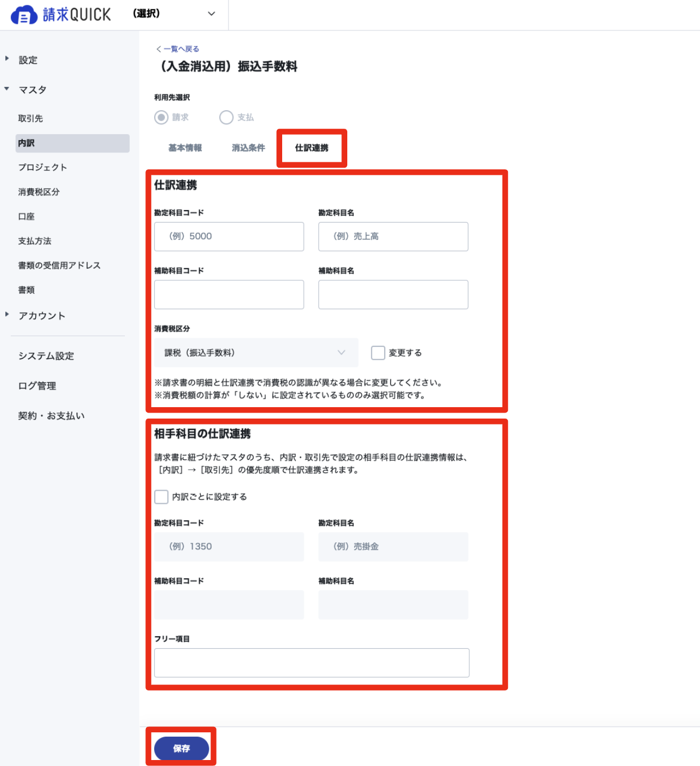Select the 請求 radio button

pyautogui.click(x=161, y=117)
